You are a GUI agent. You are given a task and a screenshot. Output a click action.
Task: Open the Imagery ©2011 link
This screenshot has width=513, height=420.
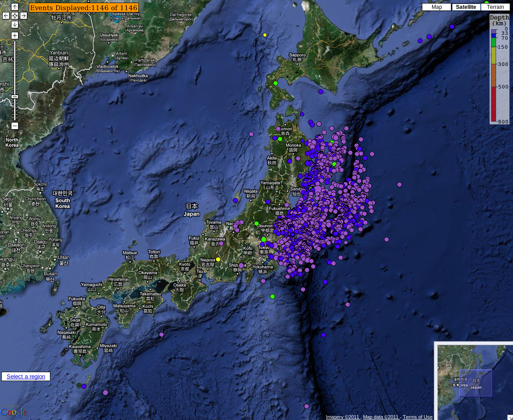(342, 417)
